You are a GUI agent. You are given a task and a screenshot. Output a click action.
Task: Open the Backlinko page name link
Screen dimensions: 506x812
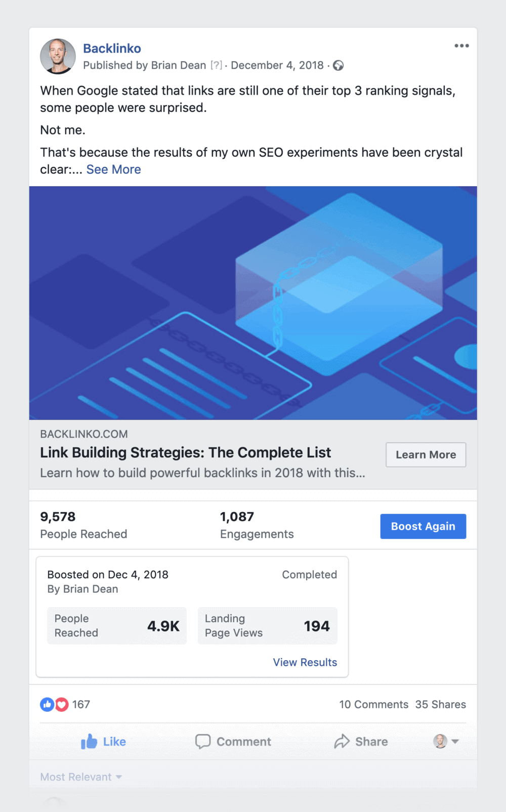(112, 49)
